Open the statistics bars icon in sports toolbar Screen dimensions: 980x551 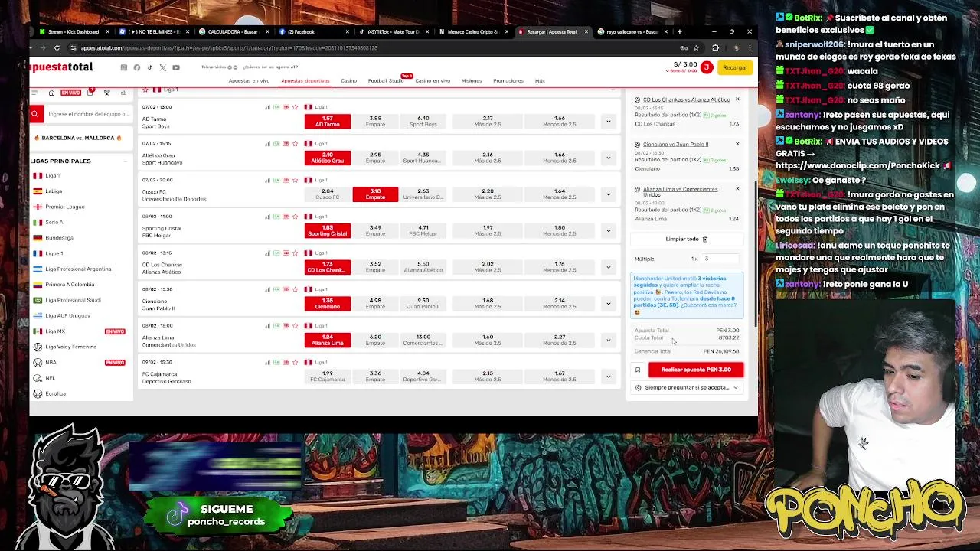tap(123, 93)
